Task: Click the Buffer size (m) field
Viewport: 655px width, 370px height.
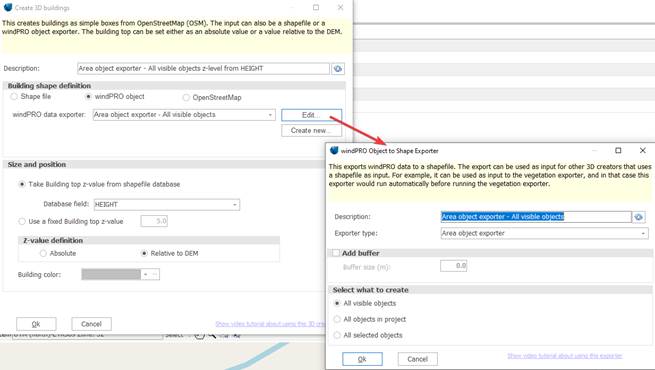Action: click(x=454, y=266)
